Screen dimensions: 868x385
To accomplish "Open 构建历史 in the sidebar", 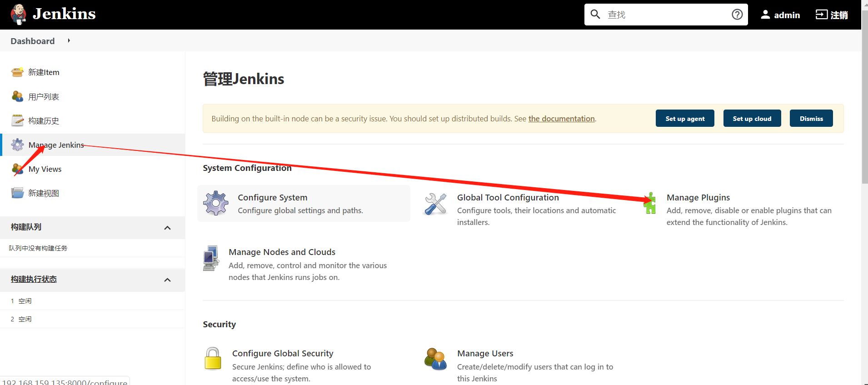I will [x=44, y=120].
